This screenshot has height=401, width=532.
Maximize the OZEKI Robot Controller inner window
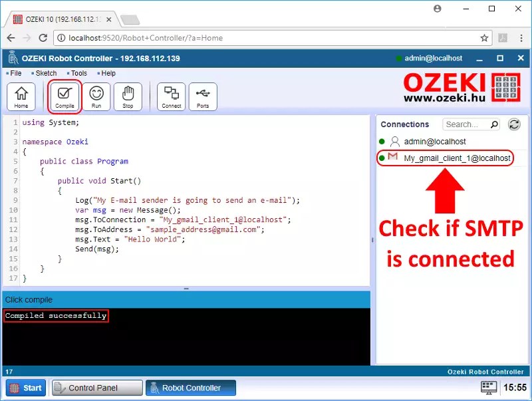click(x=500, y=59)
